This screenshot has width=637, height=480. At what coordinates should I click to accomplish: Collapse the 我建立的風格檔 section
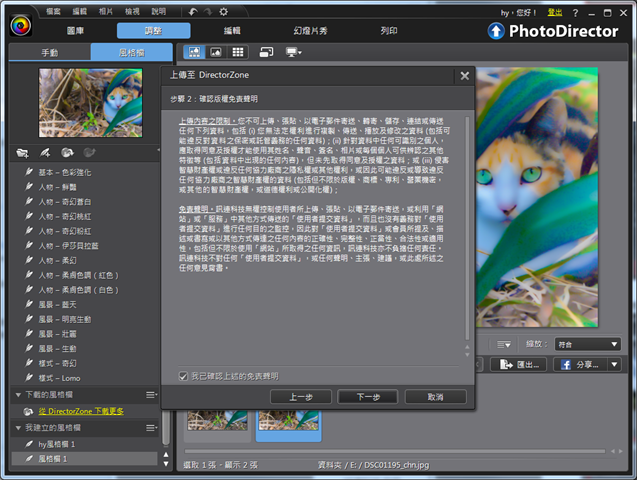tap(18, 428)
